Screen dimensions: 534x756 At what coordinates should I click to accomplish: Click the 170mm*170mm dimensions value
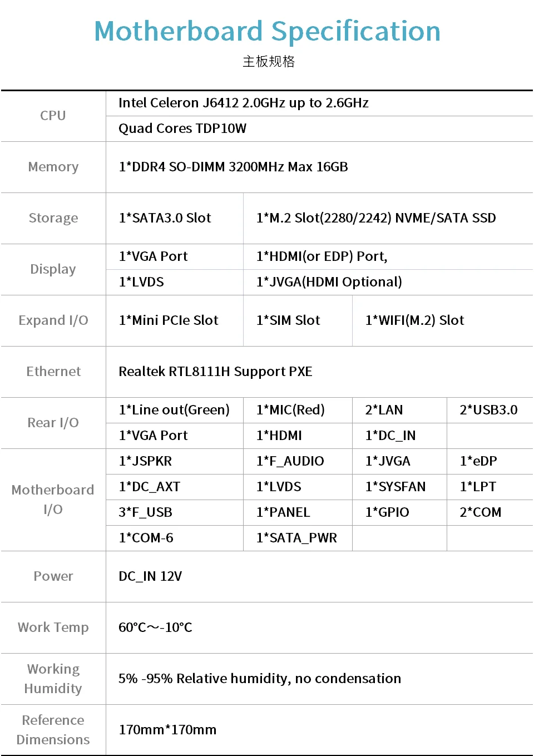click(167, 730)
